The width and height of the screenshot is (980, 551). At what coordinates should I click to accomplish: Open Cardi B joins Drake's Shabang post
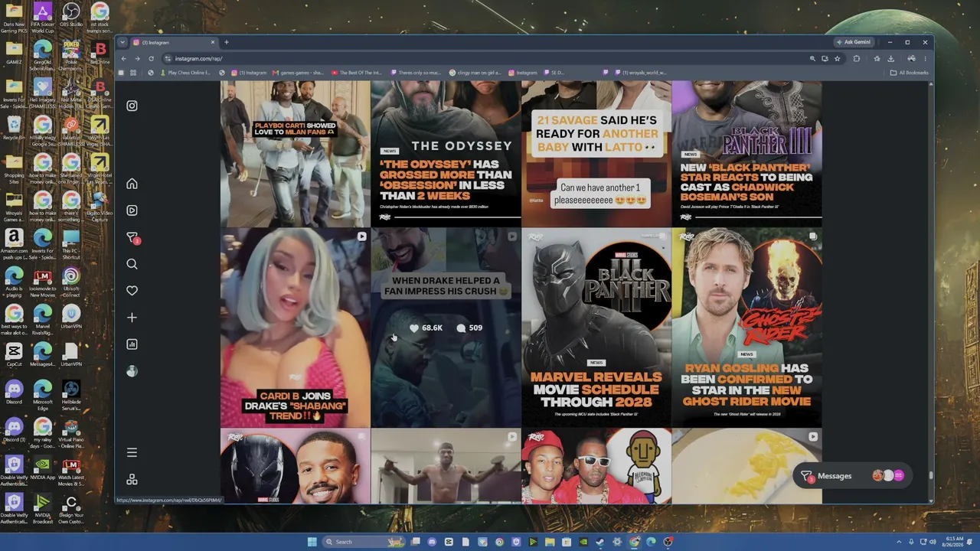295,328
